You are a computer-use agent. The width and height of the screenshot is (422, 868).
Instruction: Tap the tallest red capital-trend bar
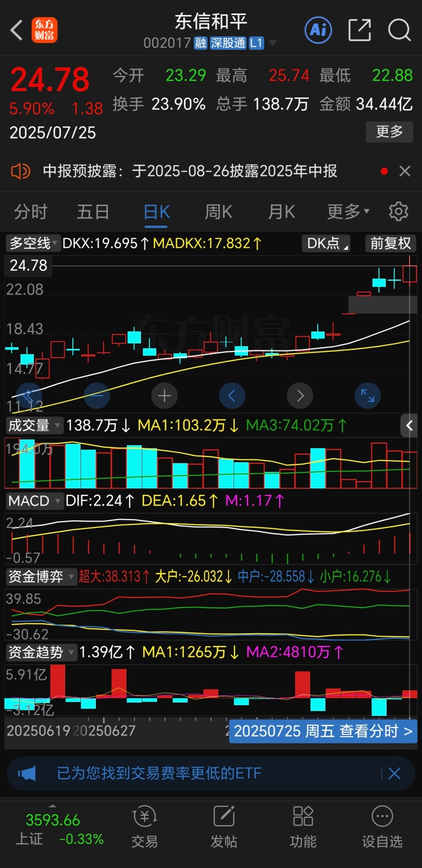click(x=57, y=682)
